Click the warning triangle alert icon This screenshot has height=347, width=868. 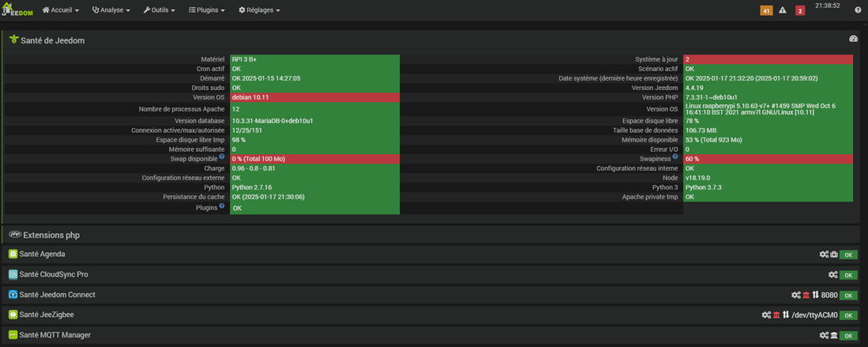coord(783,10)
